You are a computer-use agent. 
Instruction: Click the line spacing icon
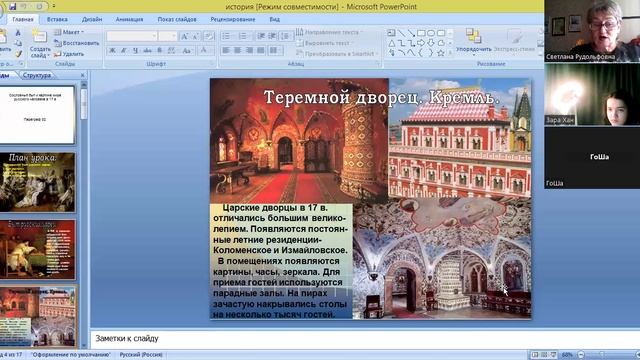point(286,36)
